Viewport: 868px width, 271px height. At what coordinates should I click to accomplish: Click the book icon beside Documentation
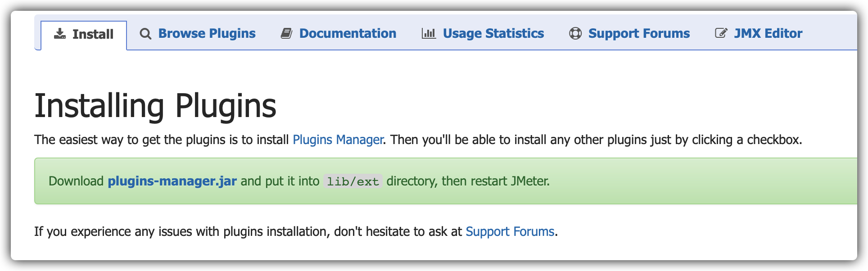click(287, 33)
